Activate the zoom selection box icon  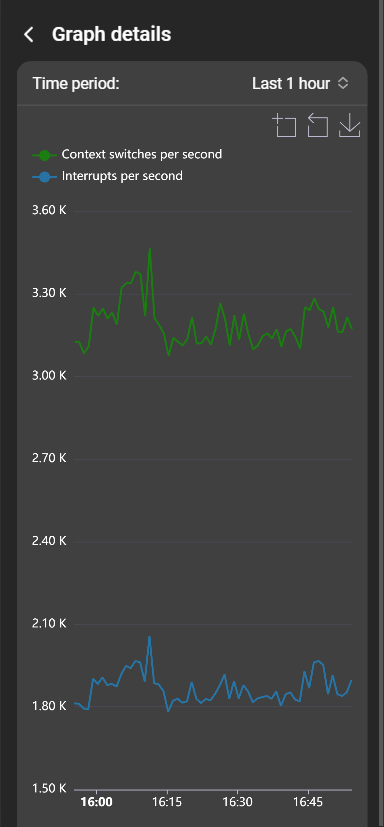click(x=284, y=126)
